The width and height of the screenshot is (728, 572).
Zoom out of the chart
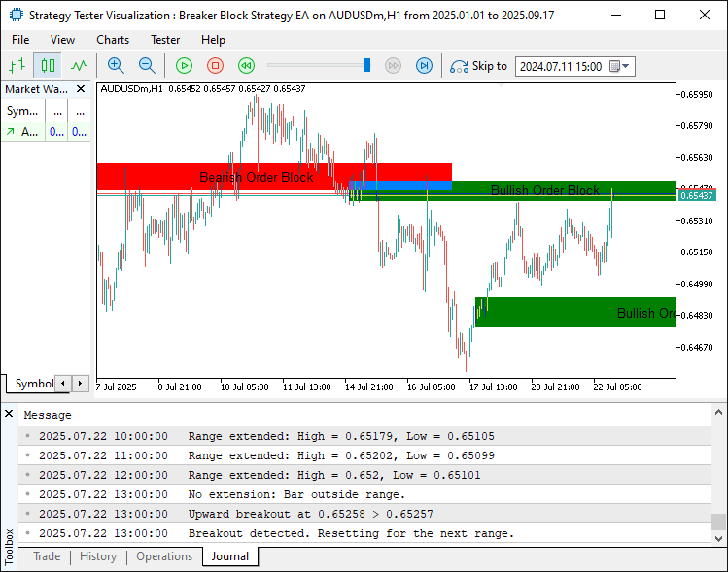[x=147, y=66]
